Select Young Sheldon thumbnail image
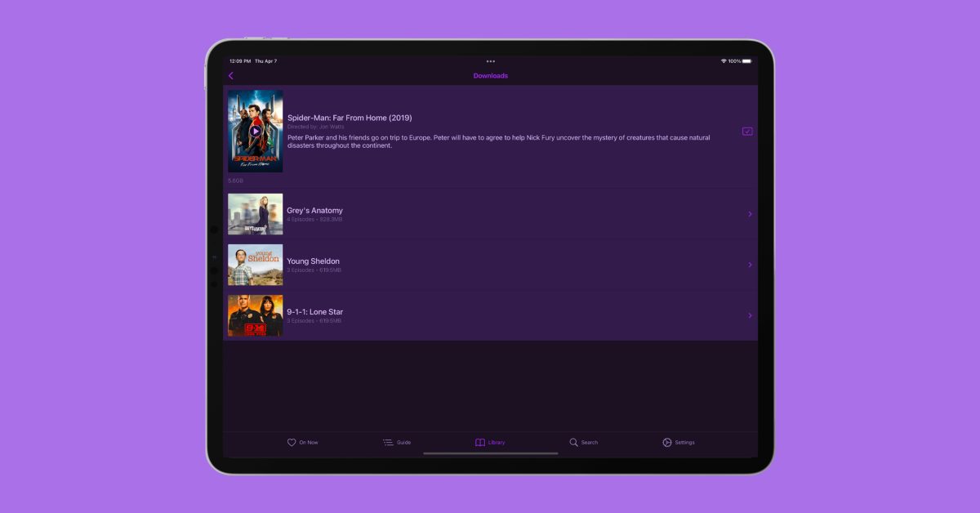Viewport: 980px width, 513px height. (x=256, y=265)
